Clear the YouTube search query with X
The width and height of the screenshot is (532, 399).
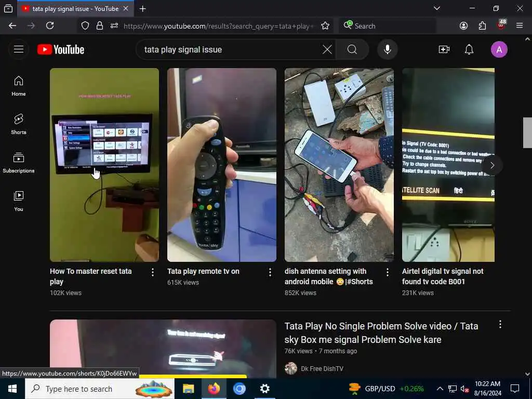coord(327,49)
